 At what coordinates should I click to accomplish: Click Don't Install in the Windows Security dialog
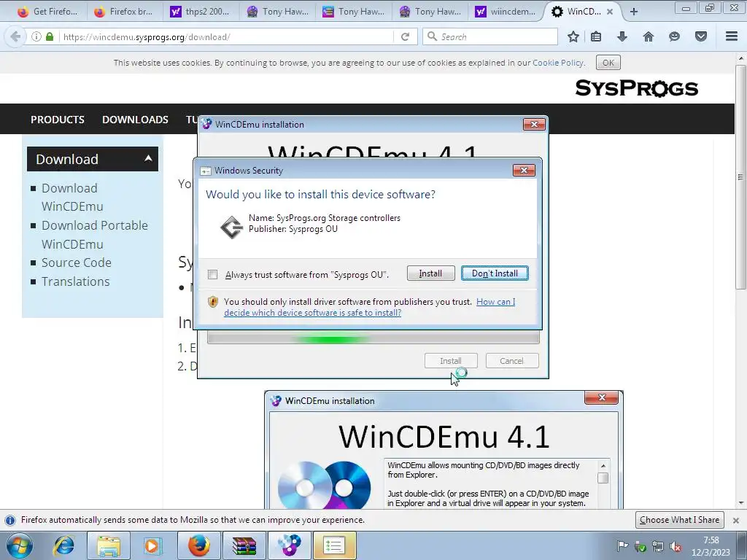495,273
